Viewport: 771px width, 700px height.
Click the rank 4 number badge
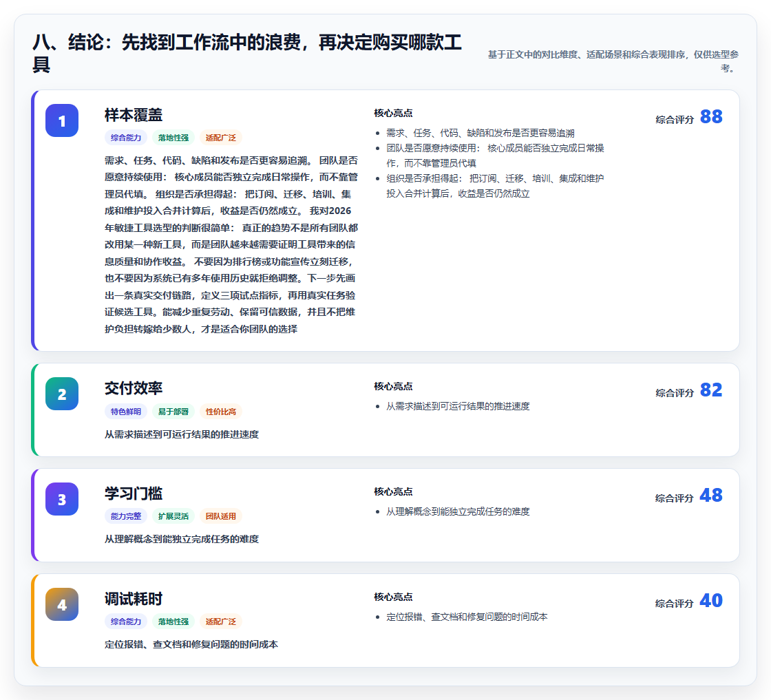pyautogui.click(x=62, y=604)
